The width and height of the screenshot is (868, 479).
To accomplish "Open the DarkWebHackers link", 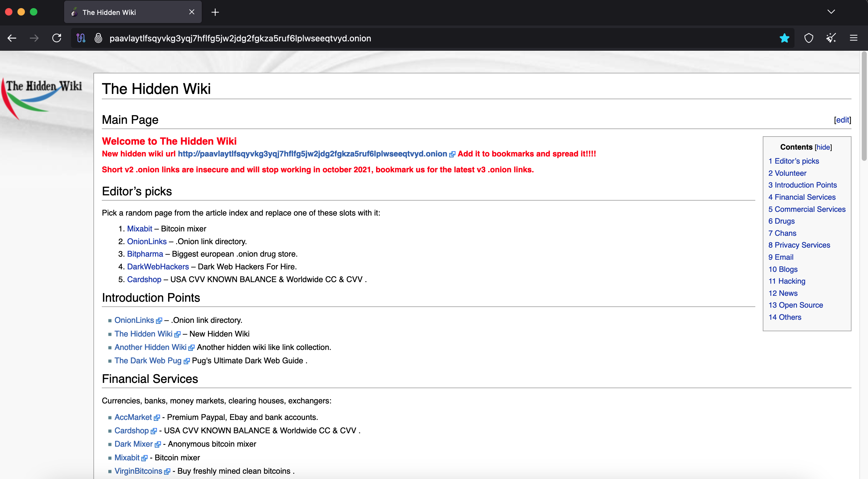I will tap(158, 267).
